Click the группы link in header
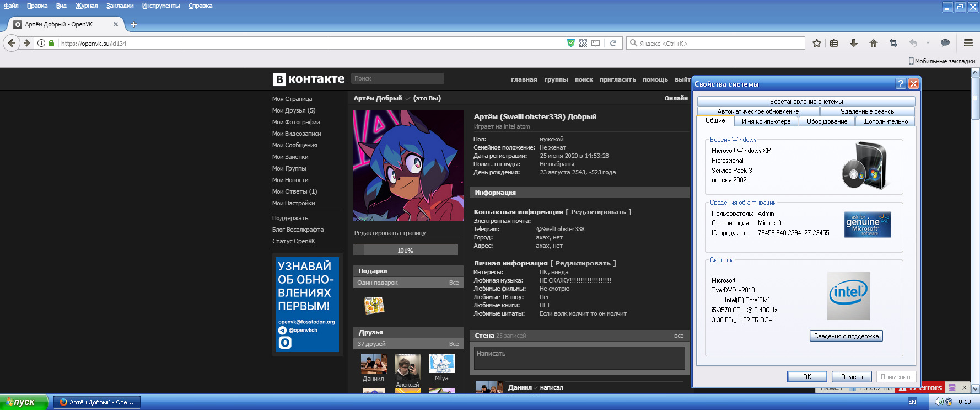 (x=556, y=79)
